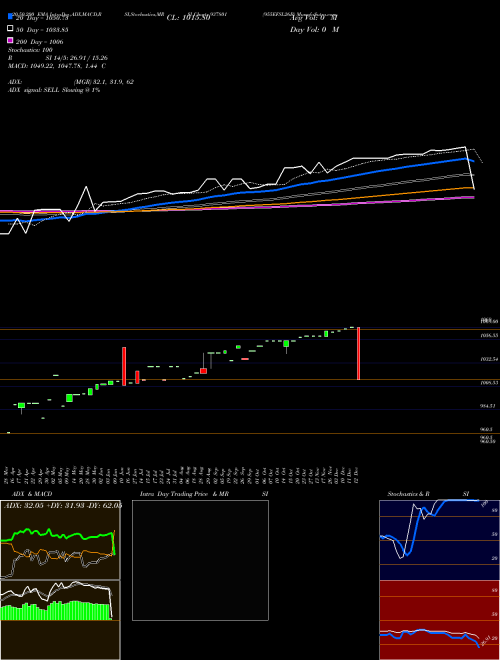500x660 pixels.
Task: Click the 'Stochastics: 100' readout
Action: point(30,50)
